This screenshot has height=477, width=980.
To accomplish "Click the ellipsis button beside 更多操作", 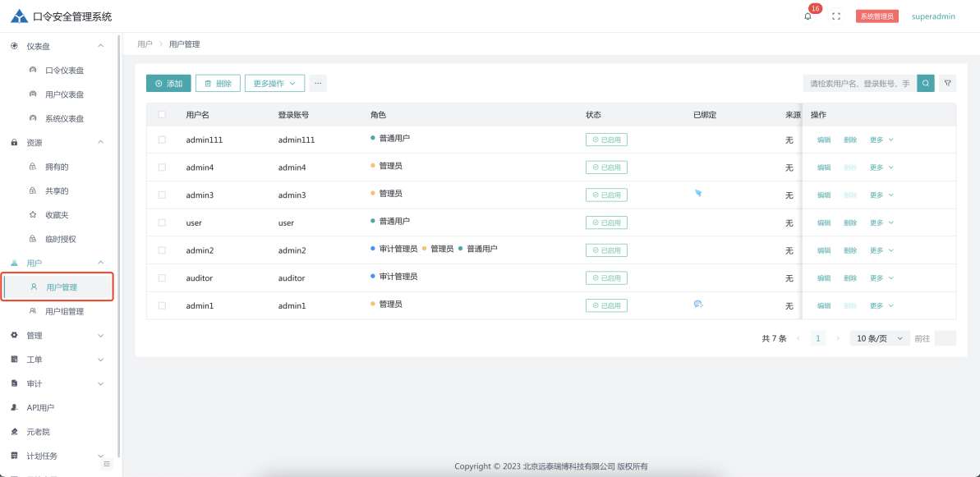I will coord(318,83).
